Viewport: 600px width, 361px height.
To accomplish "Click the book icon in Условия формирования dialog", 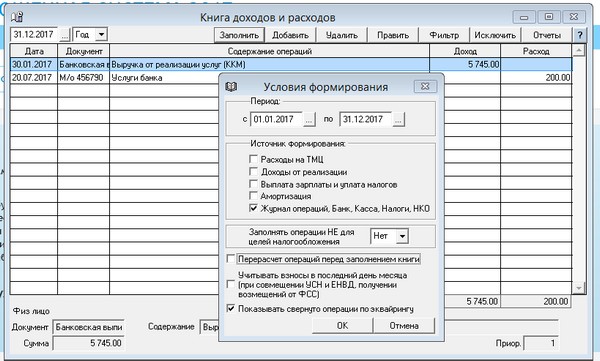I will pos(231,87).
